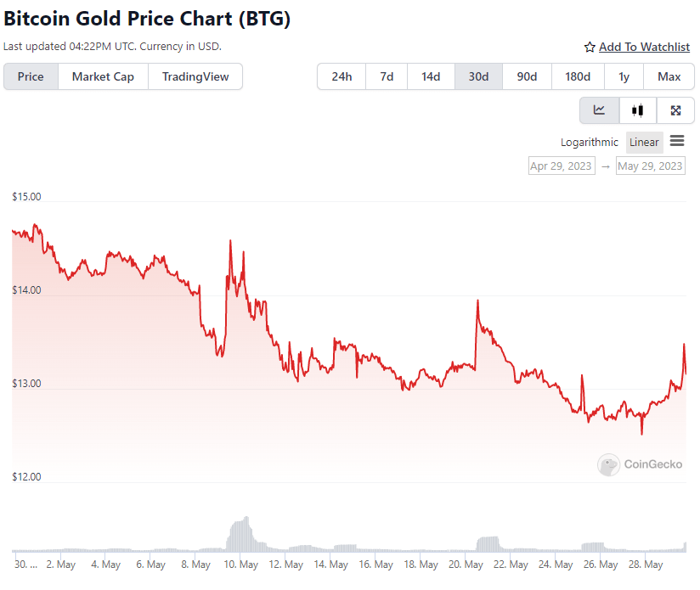Select the 24h time range

pyautogui.click(x=342, y=76)
